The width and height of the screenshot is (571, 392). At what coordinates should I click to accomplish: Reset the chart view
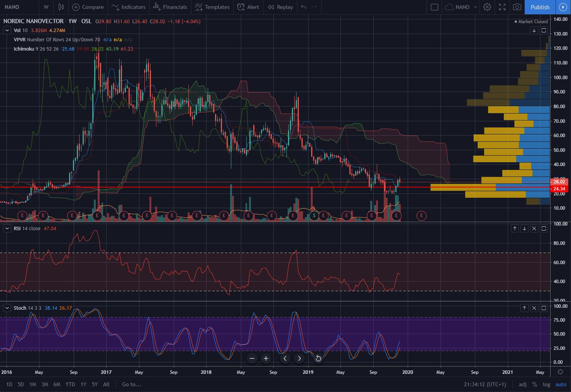pyautogui.click(x=318, y=358)
